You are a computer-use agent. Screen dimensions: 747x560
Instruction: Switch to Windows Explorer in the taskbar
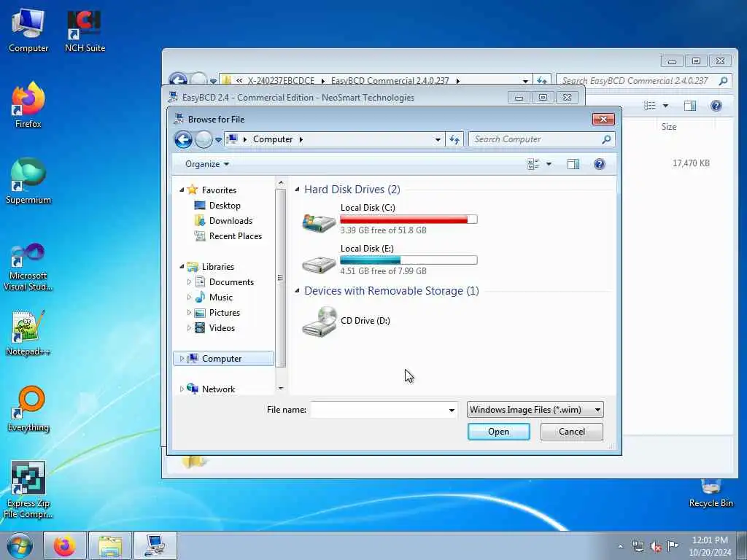click(x=110, y=545)
